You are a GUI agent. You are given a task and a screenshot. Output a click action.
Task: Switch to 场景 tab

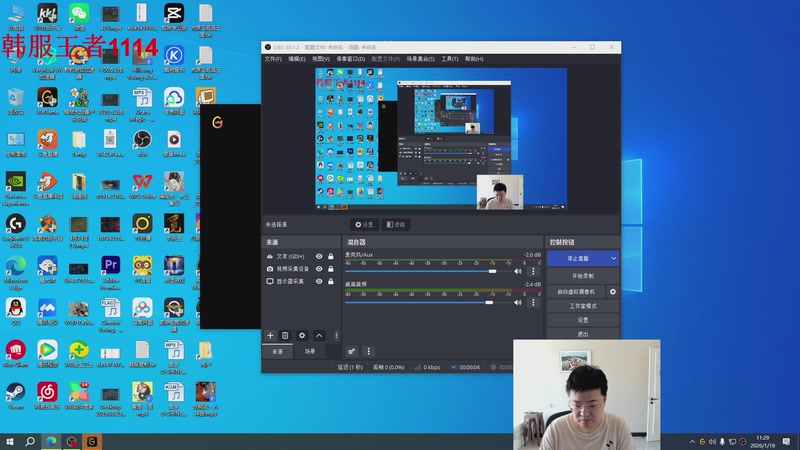point(310,351)
